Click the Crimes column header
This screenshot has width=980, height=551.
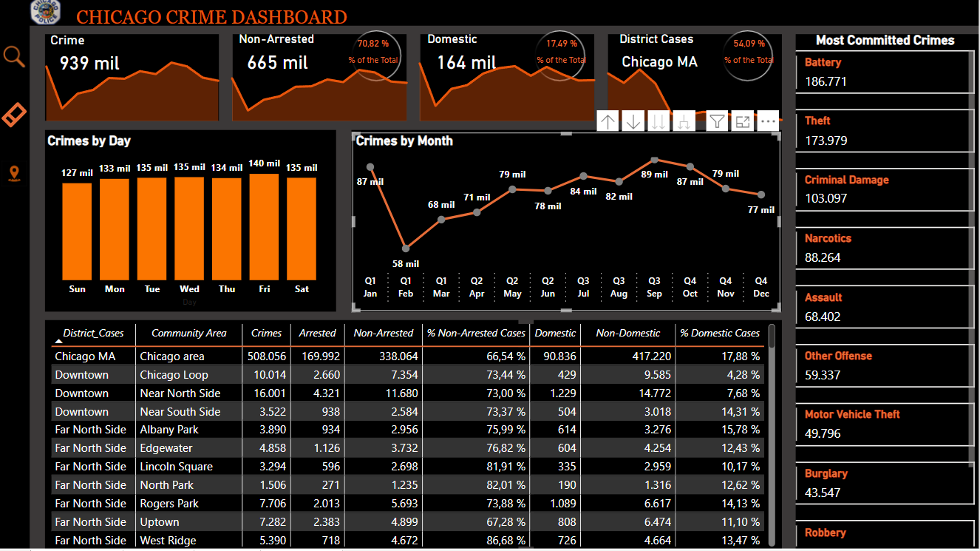266,334
